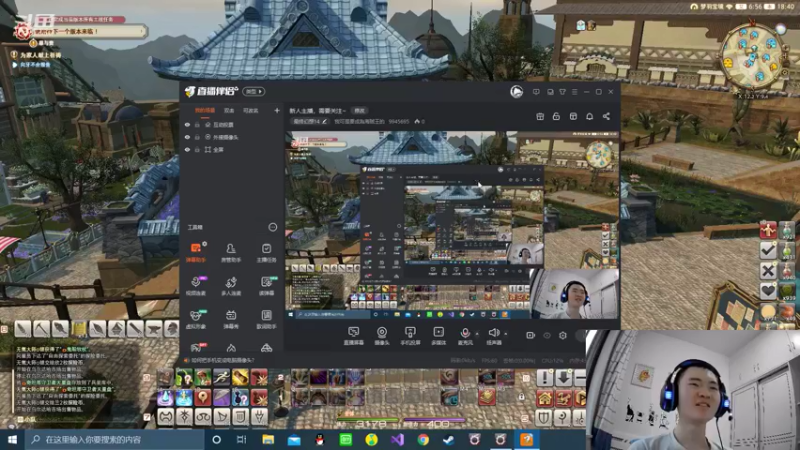
Task: Click the notification bell icon in header
Action: (x=589, y=116)
